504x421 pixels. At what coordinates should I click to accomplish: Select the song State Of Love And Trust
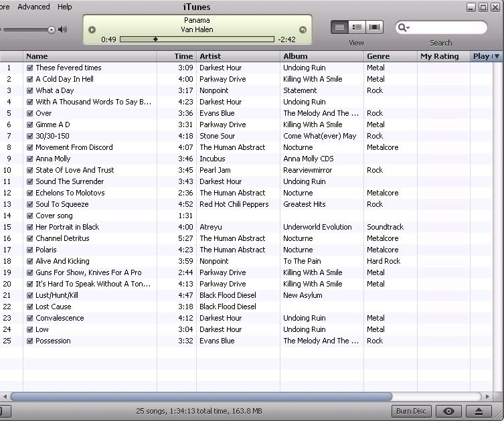pyautogui.click(x=75, y=170)
